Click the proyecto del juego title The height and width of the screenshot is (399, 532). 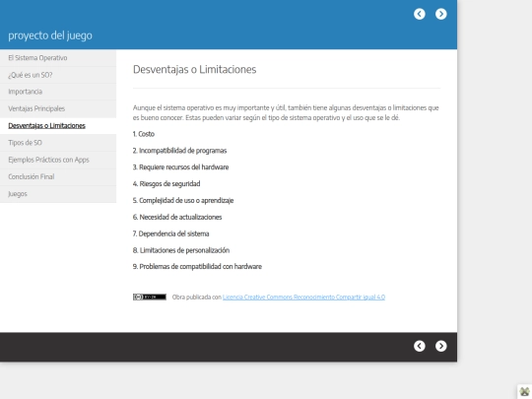(50, 35)
